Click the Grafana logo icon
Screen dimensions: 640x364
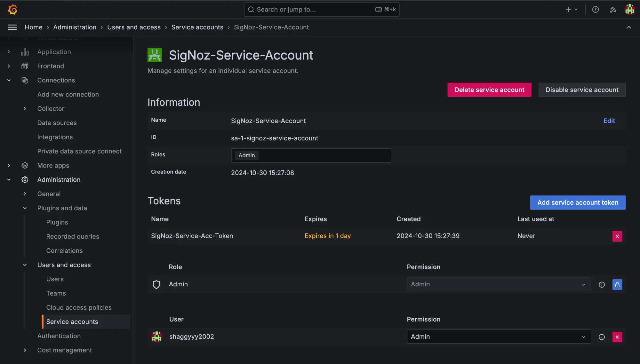tap(12, 10)
